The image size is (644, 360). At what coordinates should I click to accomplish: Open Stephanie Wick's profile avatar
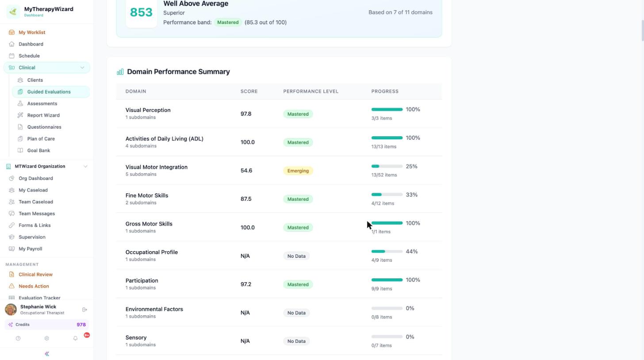(x=11, y=310)
